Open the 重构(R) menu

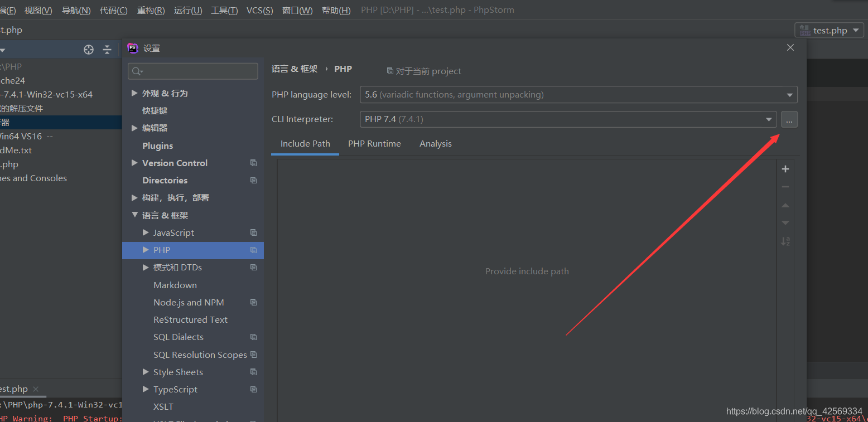[x=151, y=10]
